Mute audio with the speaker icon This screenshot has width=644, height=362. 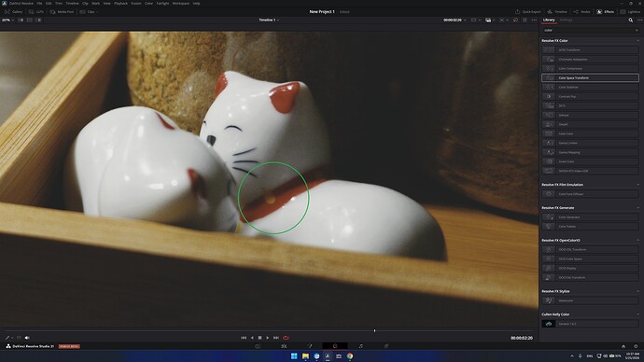point(27,338)
